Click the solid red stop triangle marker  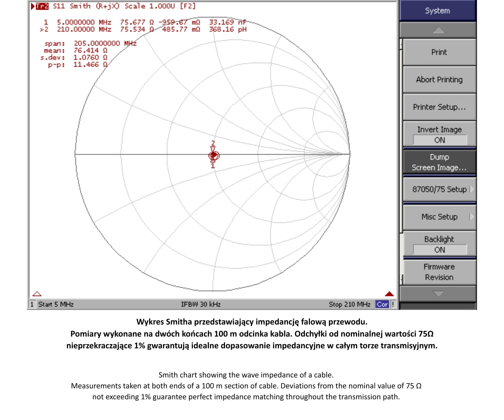pyautogui.click(x=389, y=294)
